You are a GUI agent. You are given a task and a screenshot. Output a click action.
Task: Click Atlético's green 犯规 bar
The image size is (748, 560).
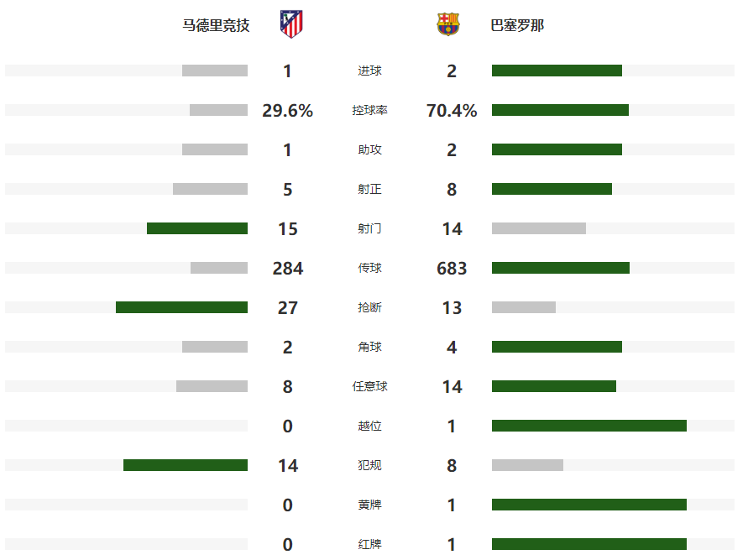coord(186,465)
